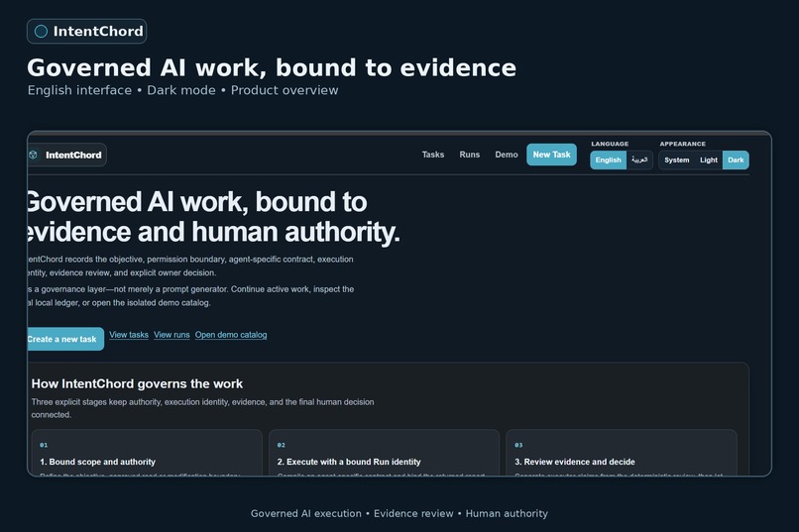The width and height of the screenshot is (799, 532).
Task: Click subtitle English interface • Dark mode • Product overview
Action: pyautogui.click(x=182, y=90)
